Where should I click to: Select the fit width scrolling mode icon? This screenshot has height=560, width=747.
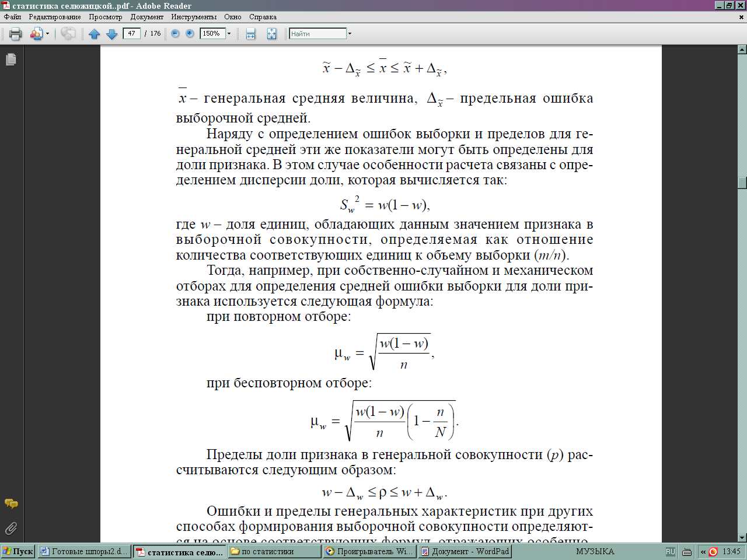pyautogui.click(x=250, y=34)
